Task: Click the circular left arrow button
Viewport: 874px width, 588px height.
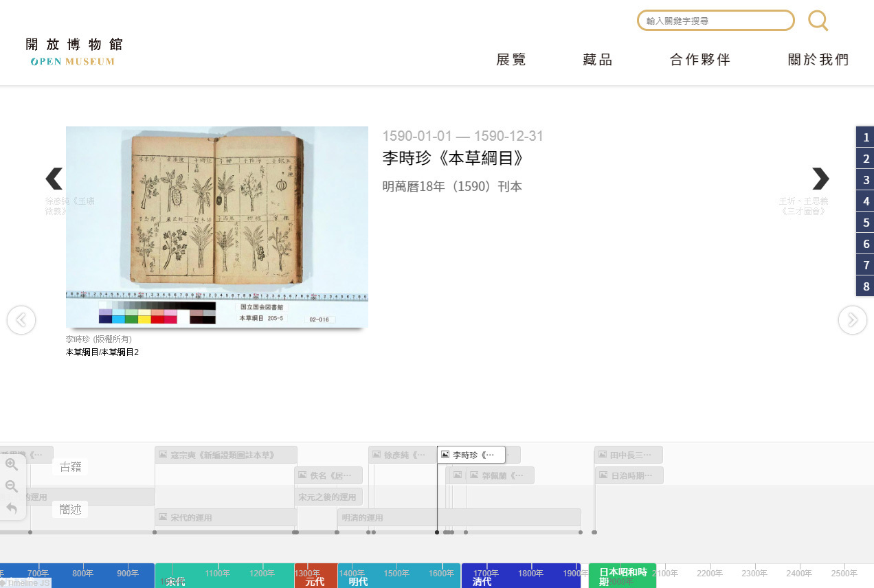Action: point(21,320)
